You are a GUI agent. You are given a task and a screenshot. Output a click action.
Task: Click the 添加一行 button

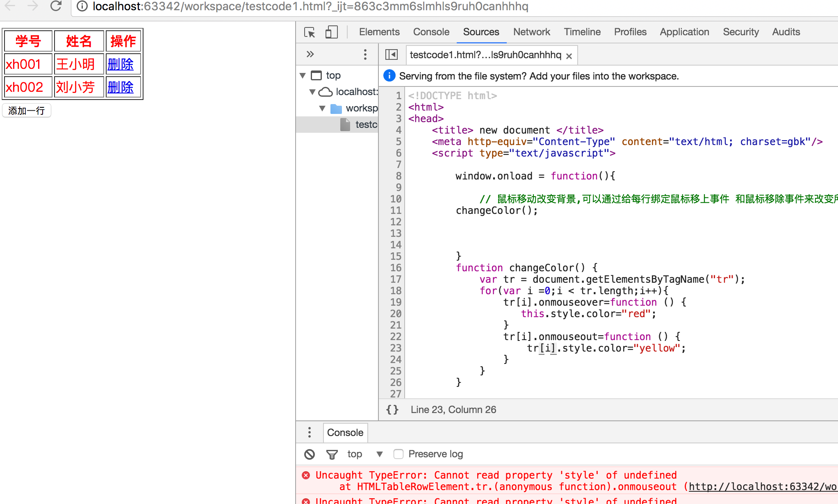coord(27,111)
